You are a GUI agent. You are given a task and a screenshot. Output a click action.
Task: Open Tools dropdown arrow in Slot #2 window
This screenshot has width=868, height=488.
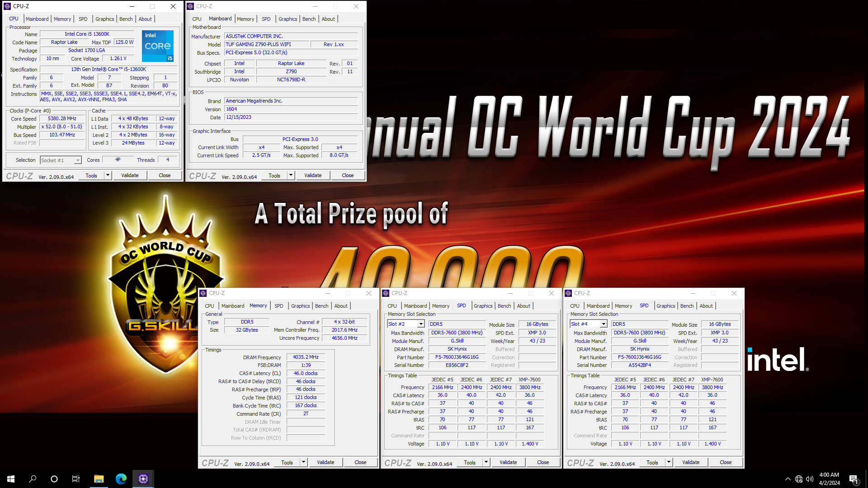pyautogui.click(x=486, y=462)
